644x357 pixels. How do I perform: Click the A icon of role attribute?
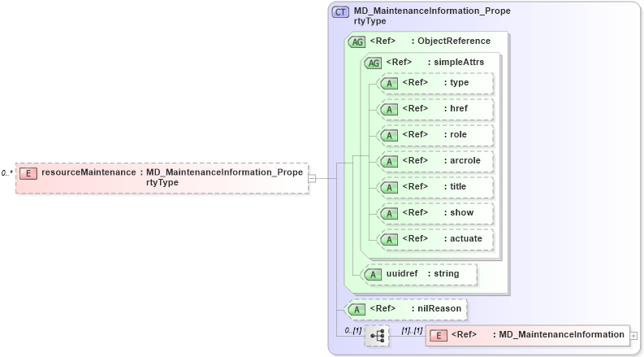[389, 135]
